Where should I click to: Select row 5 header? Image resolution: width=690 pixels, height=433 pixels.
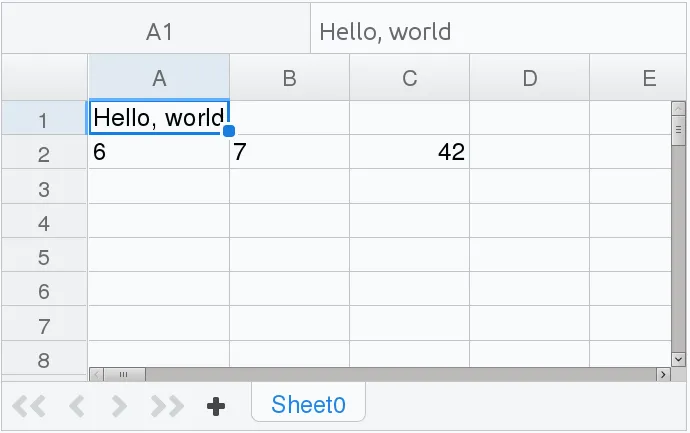tap(44, 255)
